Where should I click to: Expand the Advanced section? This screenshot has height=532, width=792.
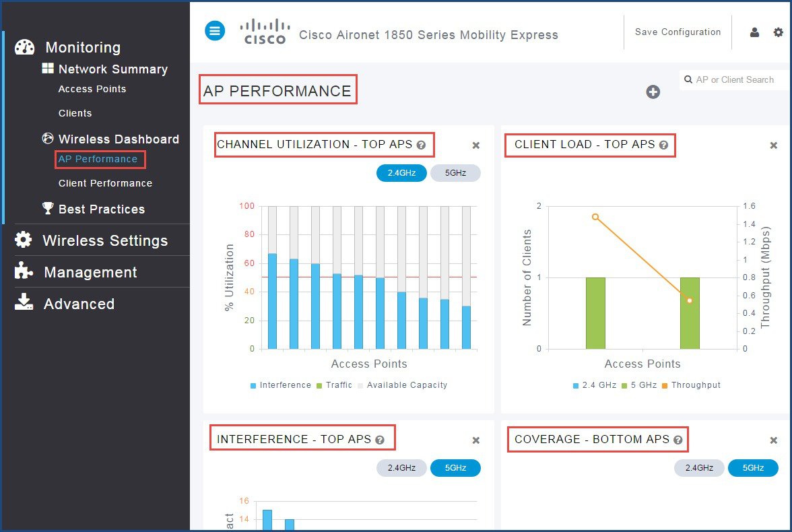(79, 304)
